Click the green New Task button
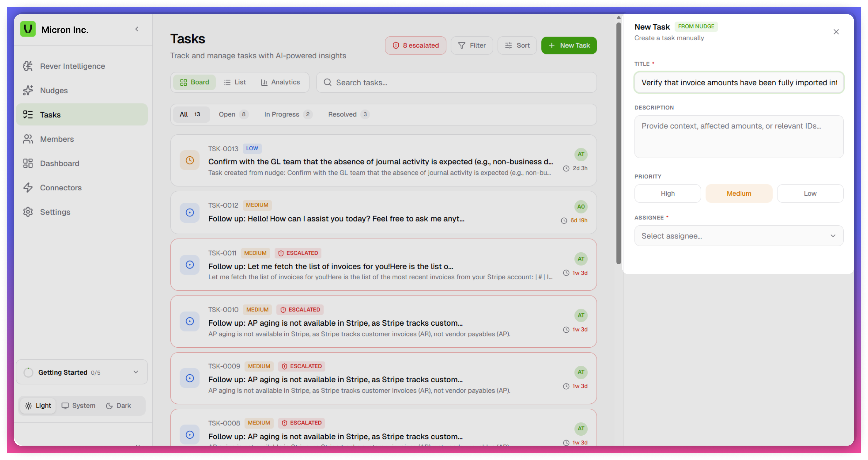 [x=569, y=45]
